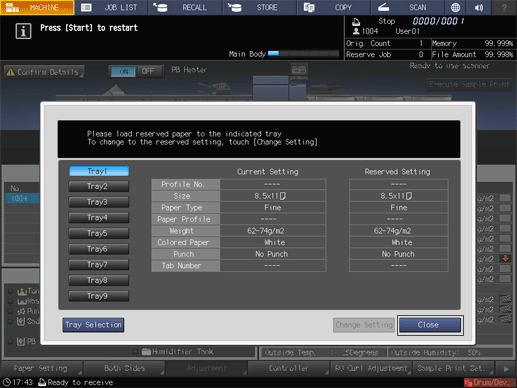The width and height of the screenshot is (517, 388).
Task: Turn PB Heater OFF
Action: pos(149,71)
